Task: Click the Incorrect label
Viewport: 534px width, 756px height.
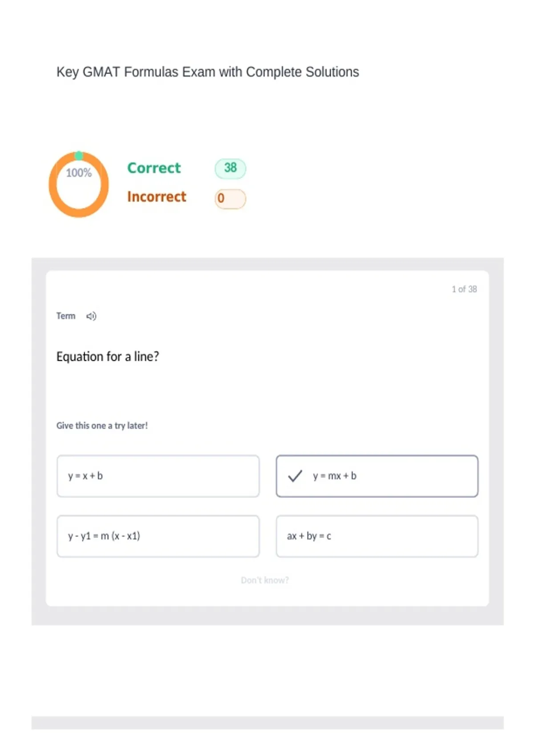Action: click(x=157, y=197)
